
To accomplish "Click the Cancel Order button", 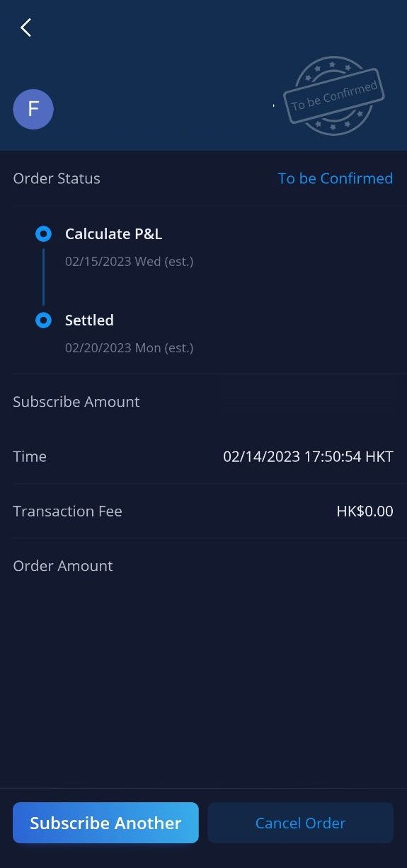I will [x=300, y=823].
